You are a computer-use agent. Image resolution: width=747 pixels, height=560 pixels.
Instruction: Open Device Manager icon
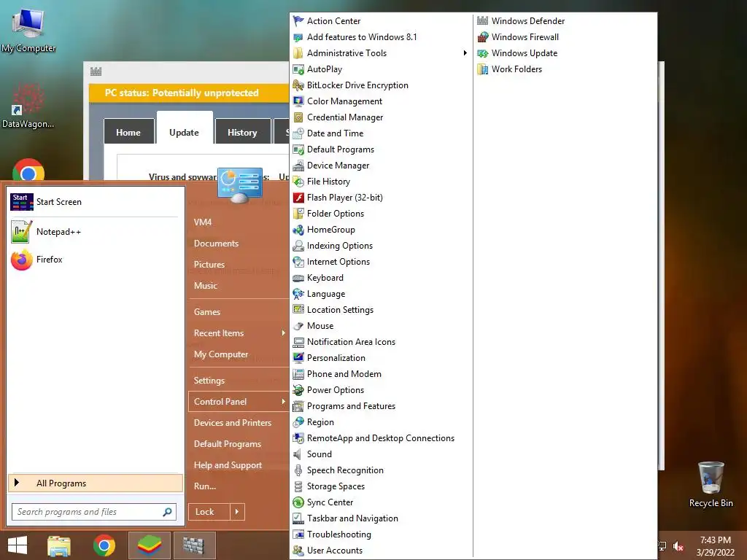298,166
